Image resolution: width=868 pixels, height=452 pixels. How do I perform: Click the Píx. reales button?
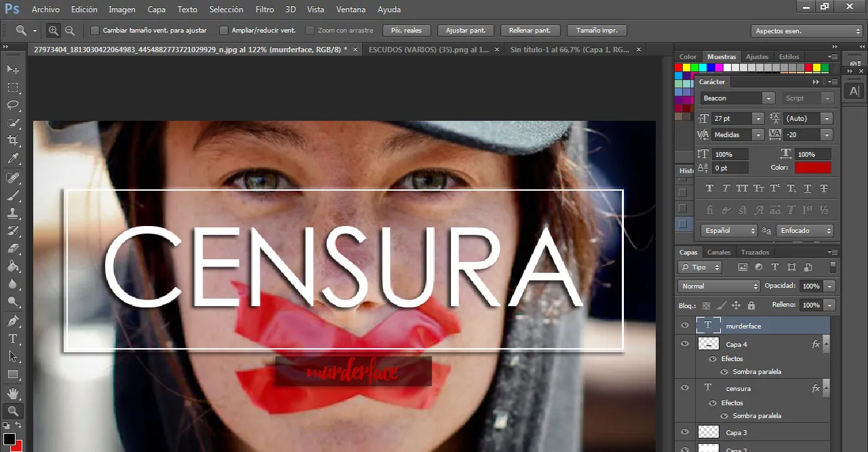coord(407,31)
